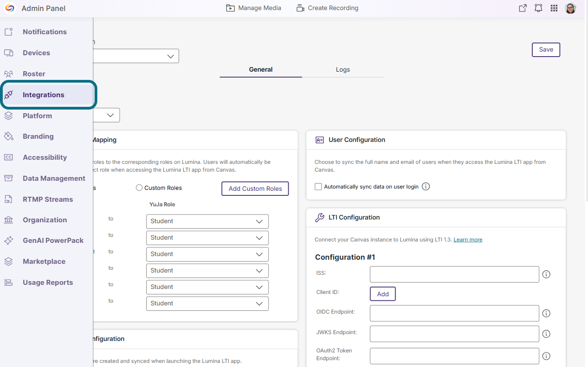This screenshot has height=367, width=588.
Task: Click the Integrations plug icon
Action: [8, 95]
